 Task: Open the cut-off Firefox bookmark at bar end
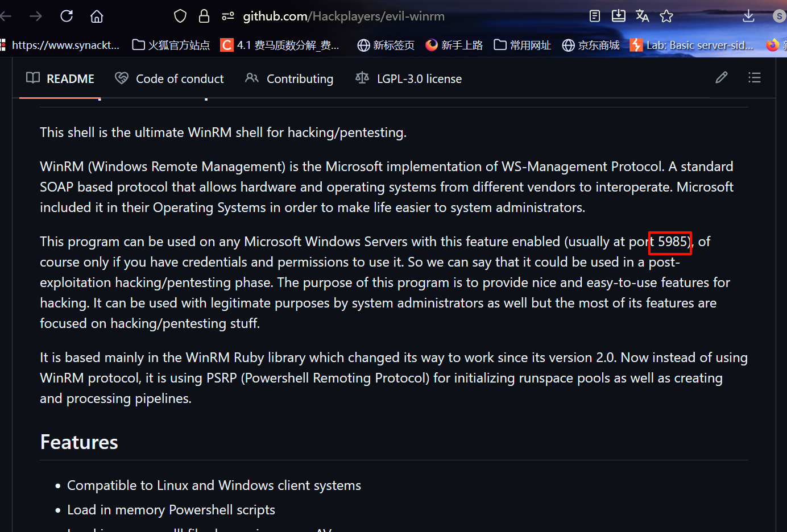click(776, 45)
